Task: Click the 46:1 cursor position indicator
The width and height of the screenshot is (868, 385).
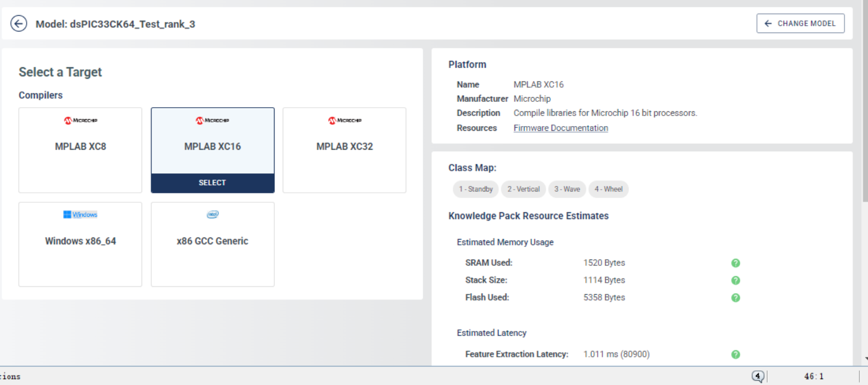Action: [x=814, y=376]
